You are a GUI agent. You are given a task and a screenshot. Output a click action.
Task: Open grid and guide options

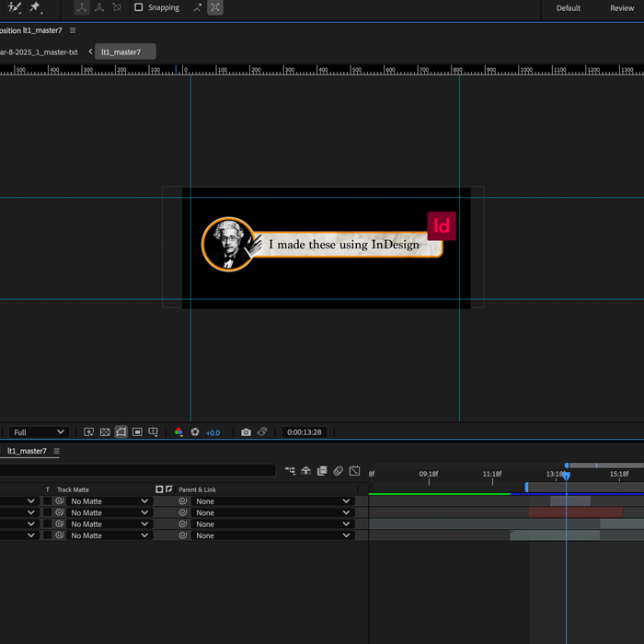point(154,432)
